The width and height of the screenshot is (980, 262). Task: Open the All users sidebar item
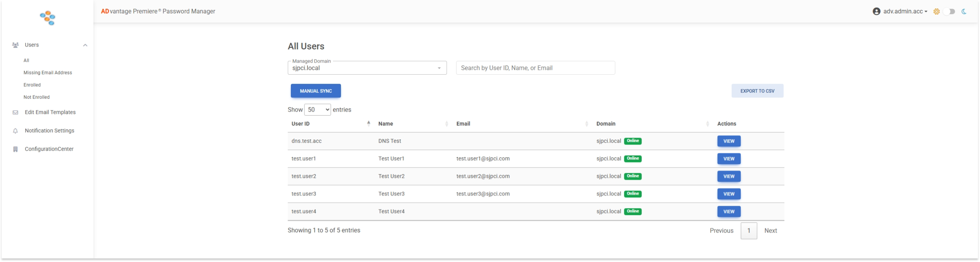26,61
